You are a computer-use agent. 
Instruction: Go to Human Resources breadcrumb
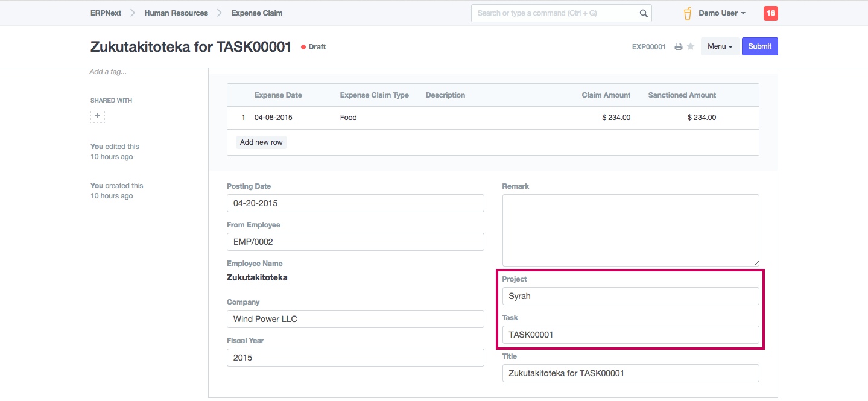click(176, 13)
